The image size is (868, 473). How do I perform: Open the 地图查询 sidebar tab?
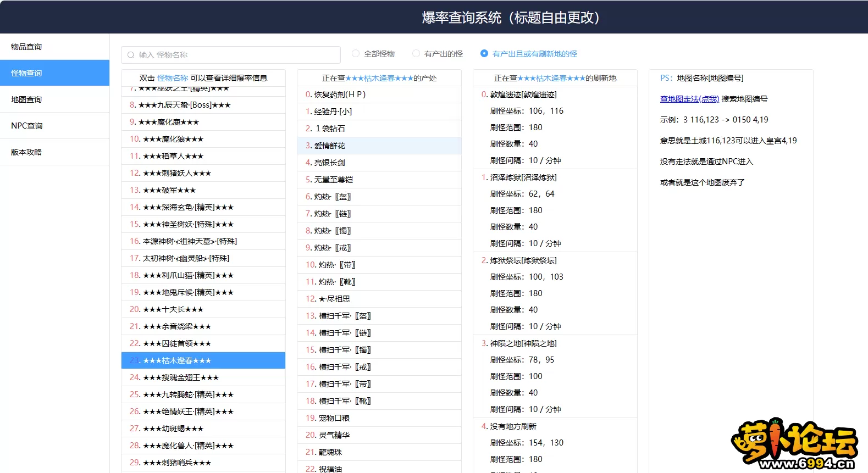54,99
